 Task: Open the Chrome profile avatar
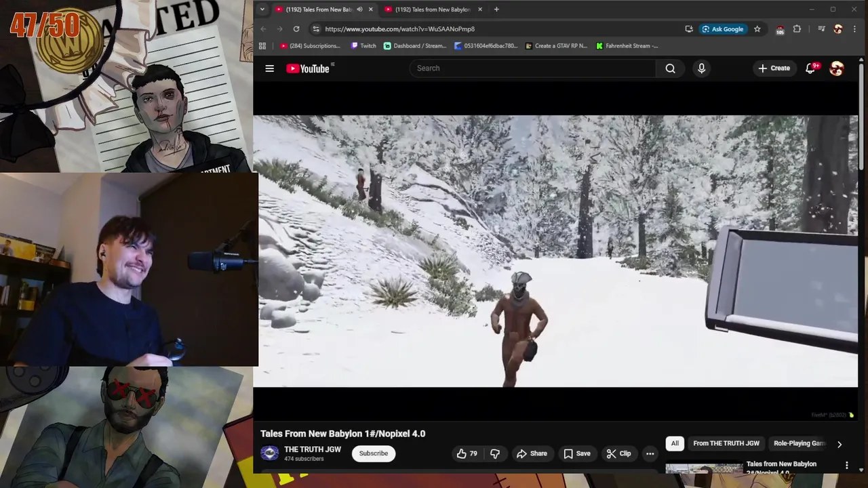838,29
